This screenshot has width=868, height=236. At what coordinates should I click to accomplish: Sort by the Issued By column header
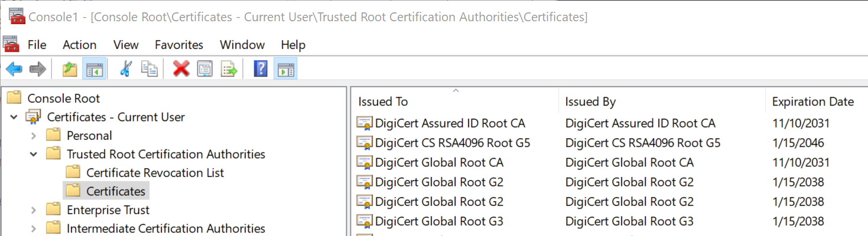click(662, 101)
